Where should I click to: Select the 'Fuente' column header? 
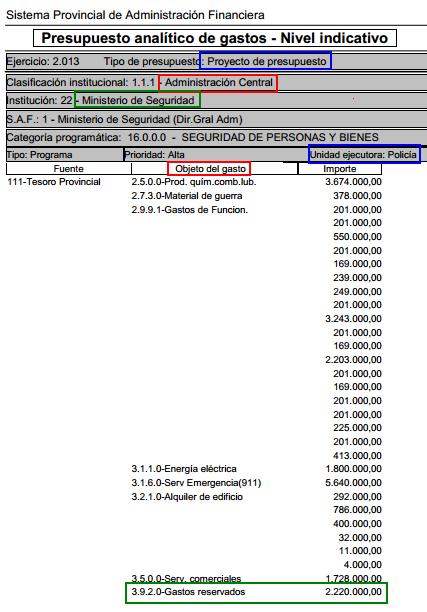coord(69,169)
